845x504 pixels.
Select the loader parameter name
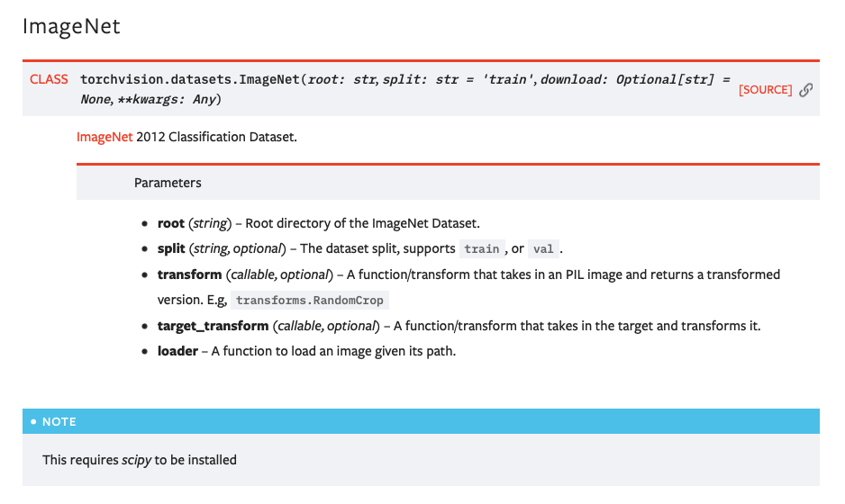pyautogui.click(x=177, y=351)
